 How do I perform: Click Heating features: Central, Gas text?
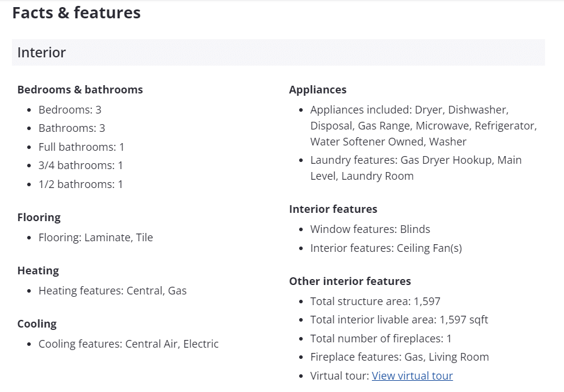tap(112, 291)
